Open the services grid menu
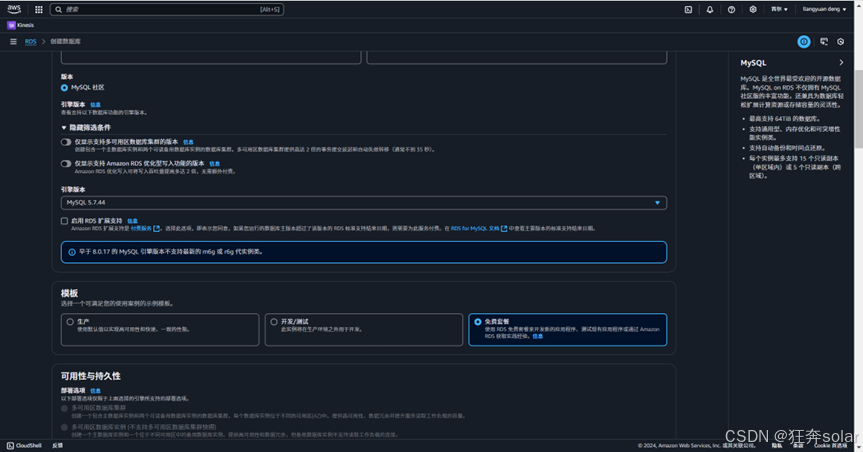Screen dimensions: 863x452 [39, 9]
